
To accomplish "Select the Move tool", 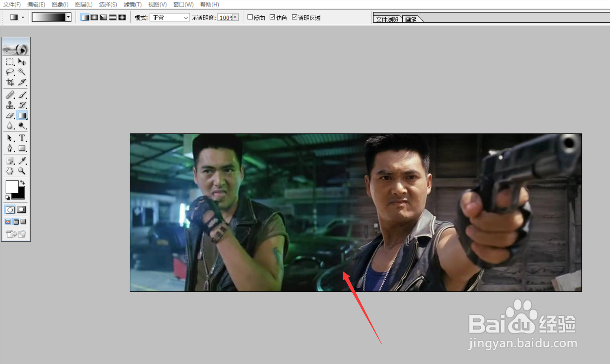I will [22, 62].
